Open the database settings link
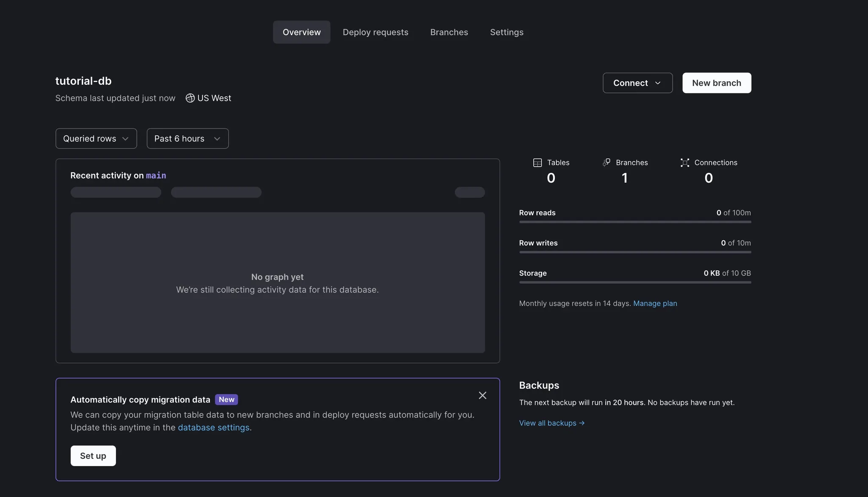This screenshot has width=868, height=497. 213,427
